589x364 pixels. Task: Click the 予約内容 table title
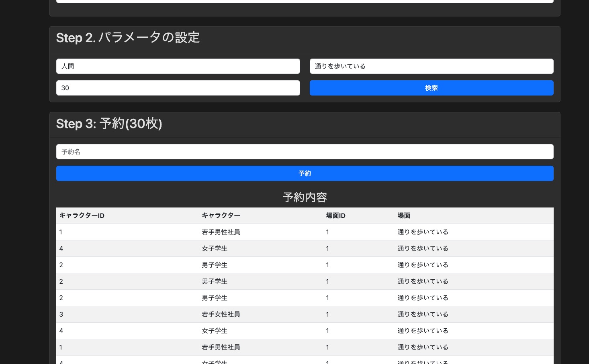[305, 197]
